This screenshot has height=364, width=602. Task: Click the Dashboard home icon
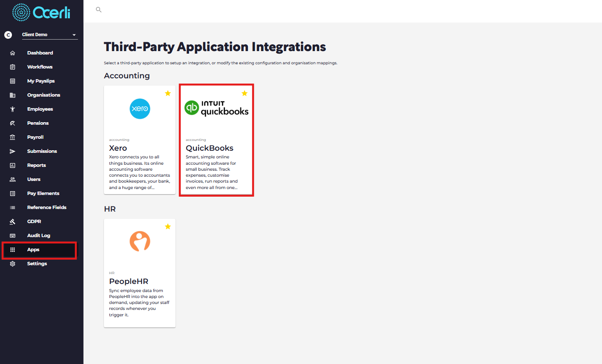[x=12, y=53]
